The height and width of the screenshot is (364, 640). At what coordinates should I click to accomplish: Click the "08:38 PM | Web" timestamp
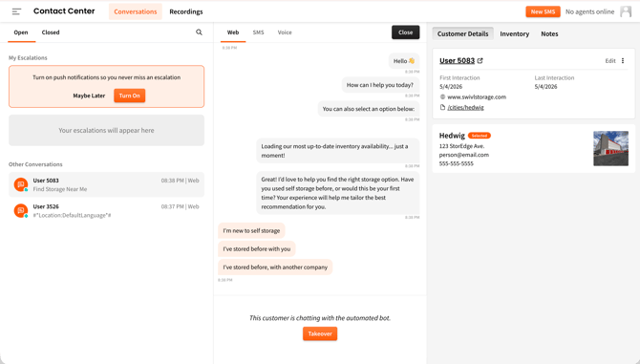coord(180,181)
